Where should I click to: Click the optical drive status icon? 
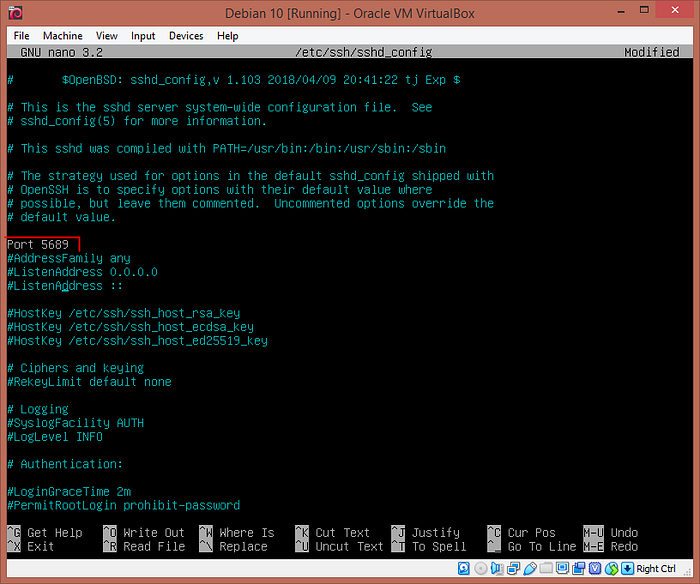coord(480,568)
